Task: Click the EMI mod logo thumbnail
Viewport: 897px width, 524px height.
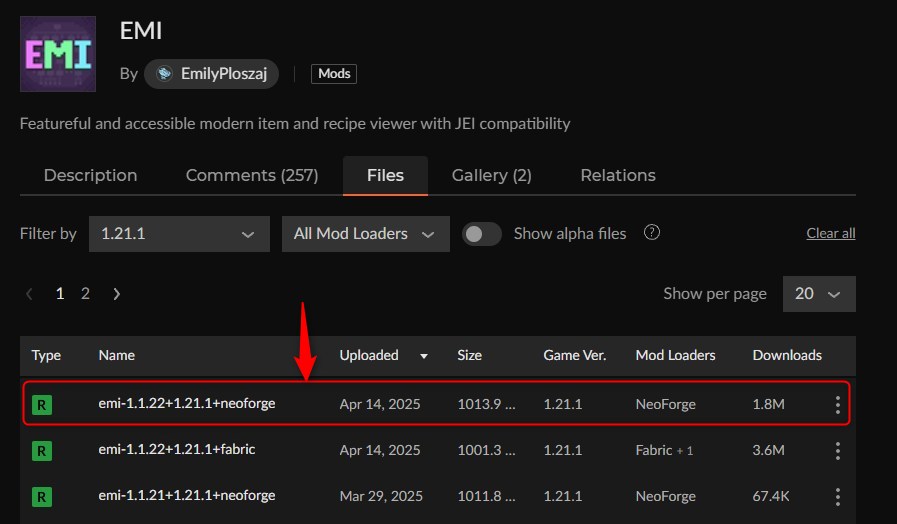Action: 58,54
